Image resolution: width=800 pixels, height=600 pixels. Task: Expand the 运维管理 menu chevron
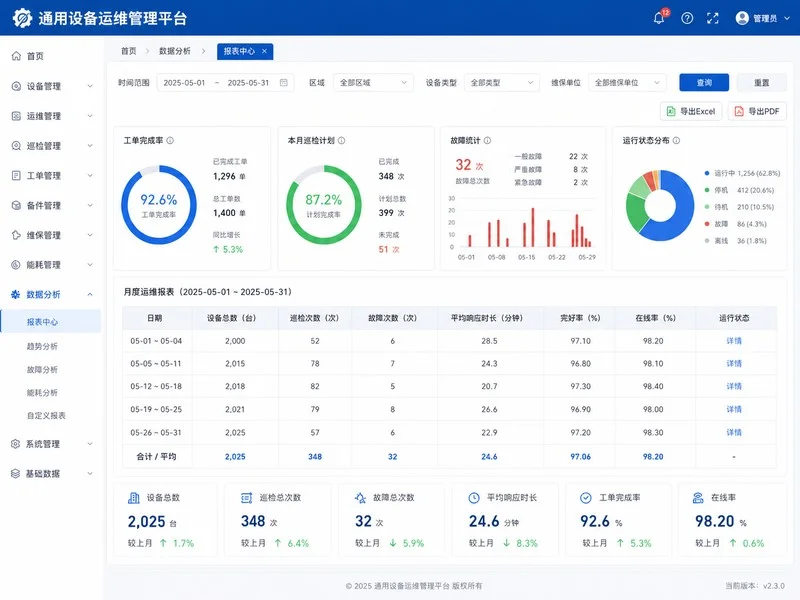[x=90, y=116]
